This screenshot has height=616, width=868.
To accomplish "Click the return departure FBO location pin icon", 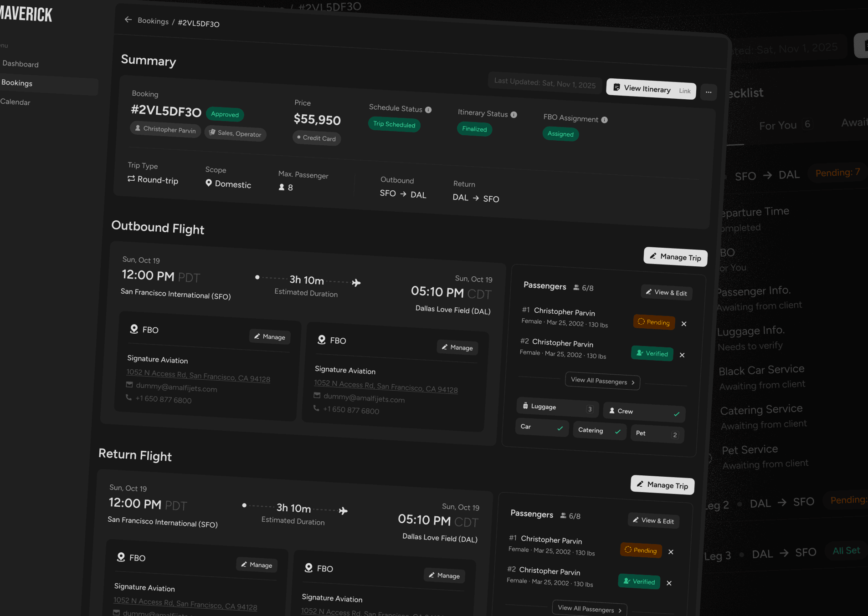I will pos(121,557).
